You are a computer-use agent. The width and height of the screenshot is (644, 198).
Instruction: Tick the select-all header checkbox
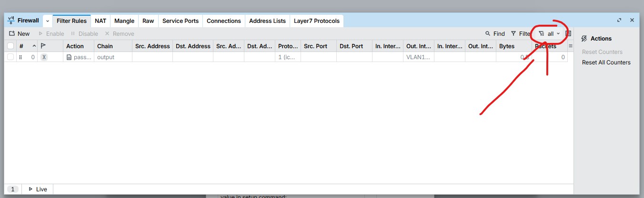[x=10, y=46]
